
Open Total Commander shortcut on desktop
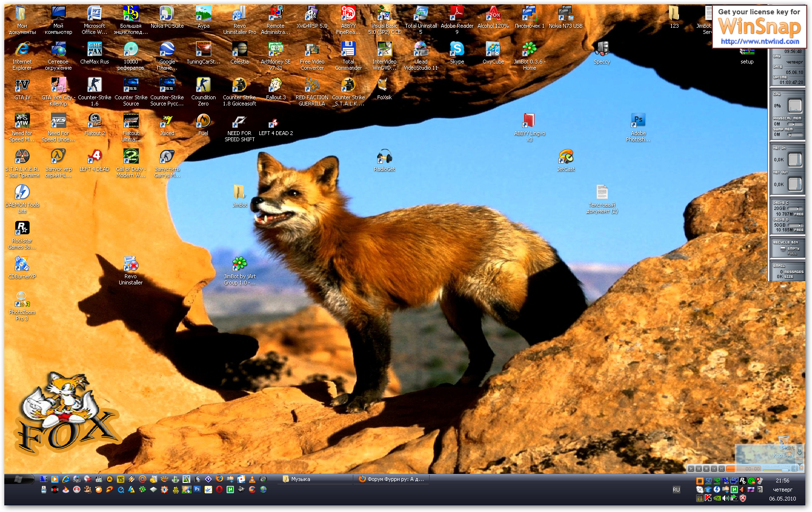click(x=348, y=49)
